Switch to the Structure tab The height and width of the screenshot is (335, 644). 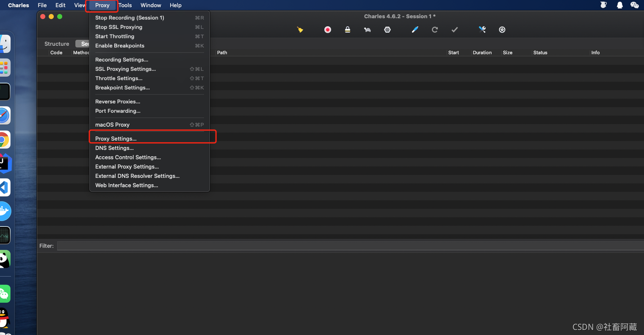pos(57,44)
